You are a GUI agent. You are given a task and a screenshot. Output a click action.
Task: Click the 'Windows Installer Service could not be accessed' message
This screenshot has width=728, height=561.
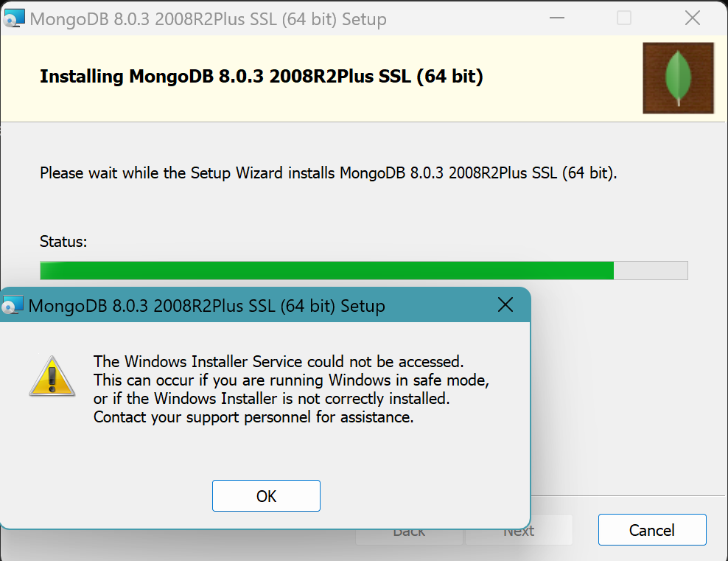tap(279, 362)
